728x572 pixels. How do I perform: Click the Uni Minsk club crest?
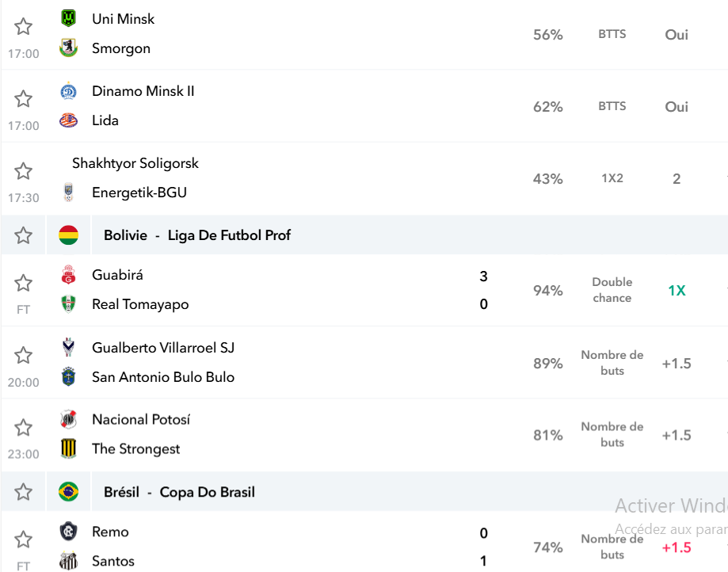coord(68,18)
